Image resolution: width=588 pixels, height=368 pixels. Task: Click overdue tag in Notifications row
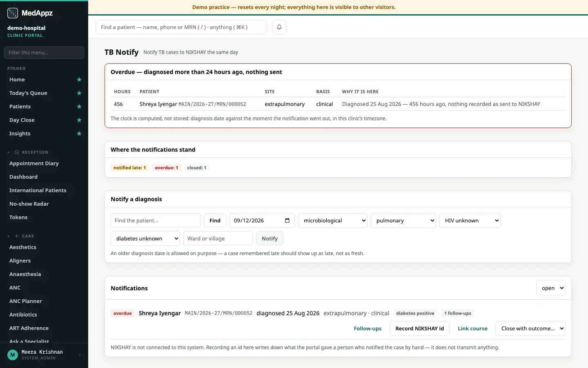122,313
